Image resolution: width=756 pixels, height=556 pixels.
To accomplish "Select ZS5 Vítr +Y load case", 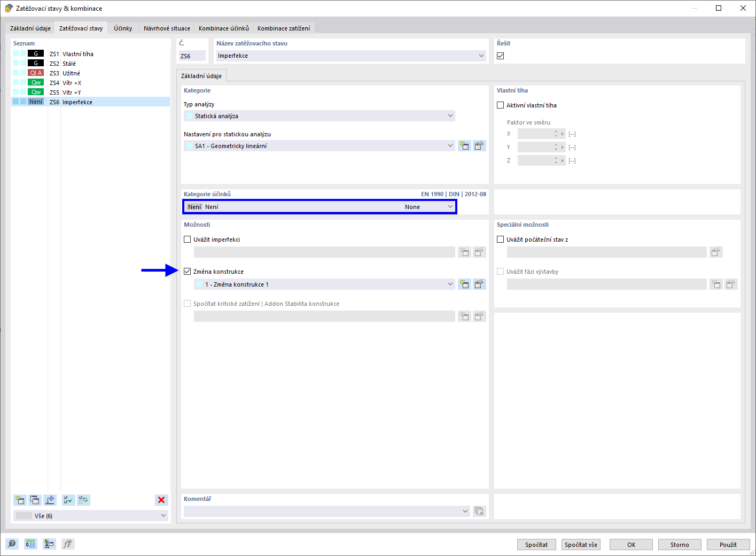I will click(90, 92).
